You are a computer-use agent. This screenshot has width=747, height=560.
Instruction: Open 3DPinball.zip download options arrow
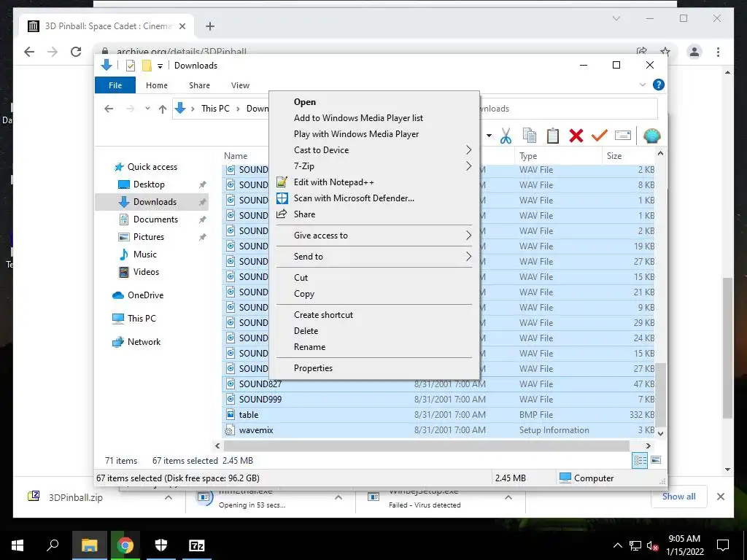point(169,497)
